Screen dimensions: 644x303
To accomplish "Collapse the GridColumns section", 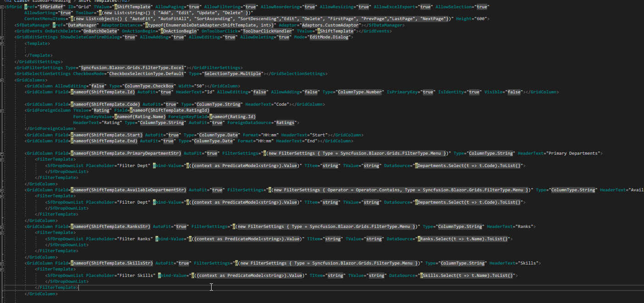I will tap(3, 80).
